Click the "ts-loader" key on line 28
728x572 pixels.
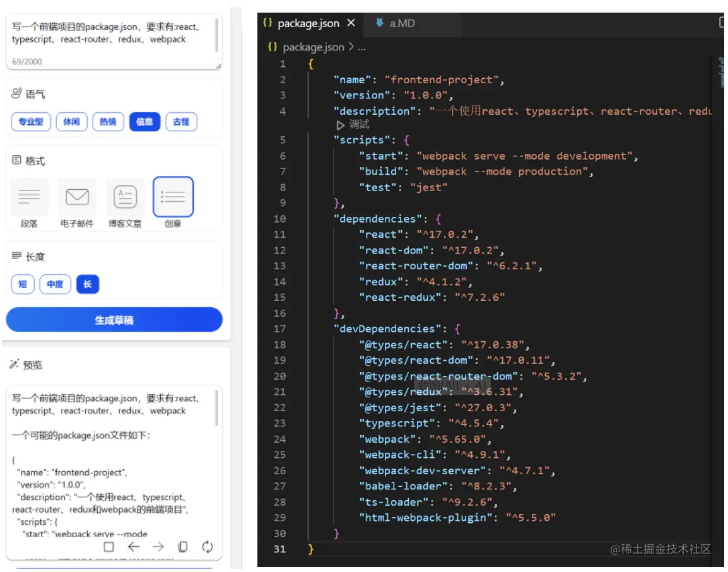pyautogui.click(x=394, y=502)
